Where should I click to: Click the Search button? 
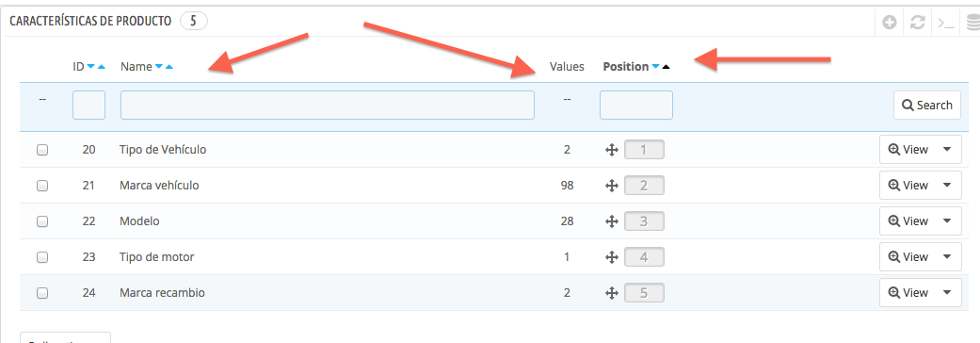point(927,106)
